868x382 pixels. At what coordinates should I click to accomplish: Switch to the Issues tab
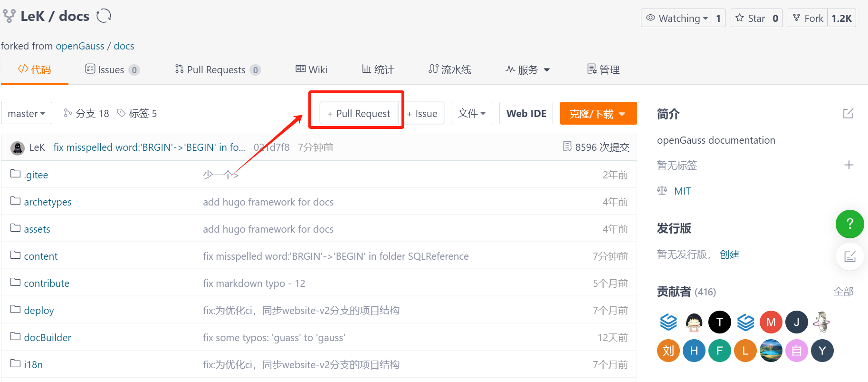[x=112, y=70]
